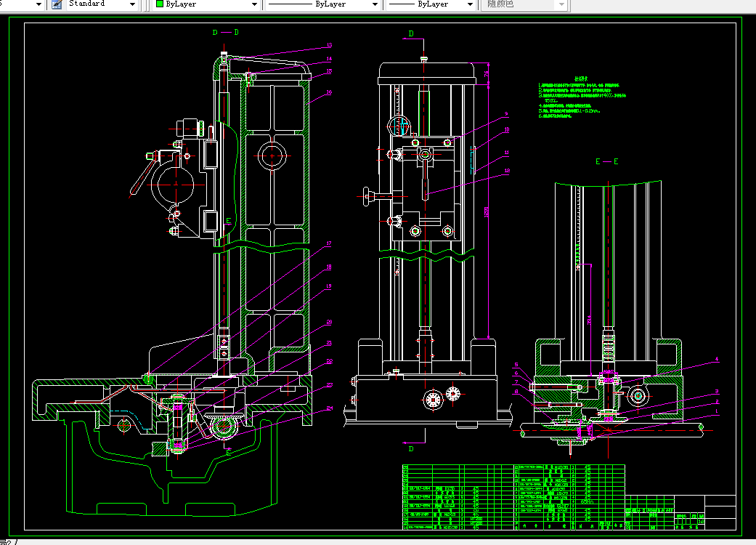756x545 pixels.
Task: Select the E — E section view title
Action: pyautogui.click(x=607, y=161)
